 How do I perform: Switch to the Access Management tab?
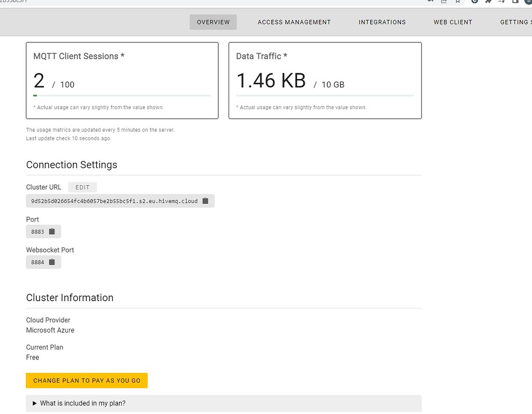click(x=294, y=22)
